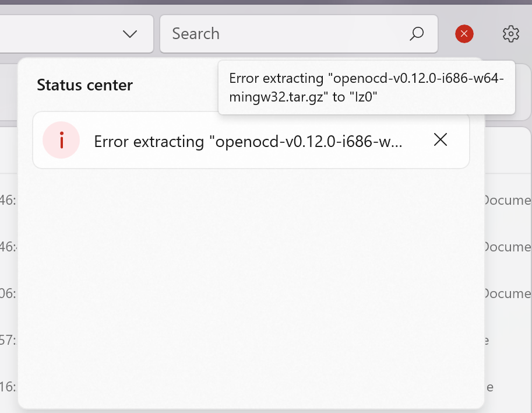Click the second "46:" timestamp cell
The width and height of the screenshot is (532, 413).
pyautogui.click(x=8, y=247)
